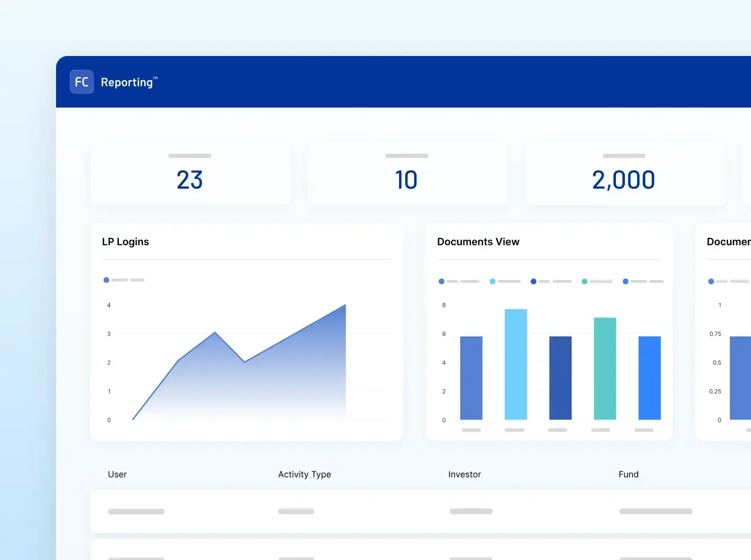Click the Reporting title in the header

coord(127,82)
